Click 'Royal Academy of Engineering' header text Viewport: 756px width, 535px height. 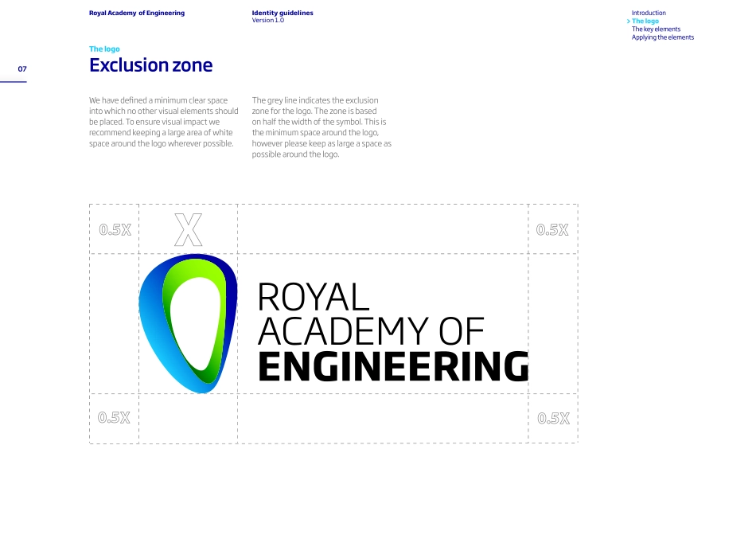point(137,14)
